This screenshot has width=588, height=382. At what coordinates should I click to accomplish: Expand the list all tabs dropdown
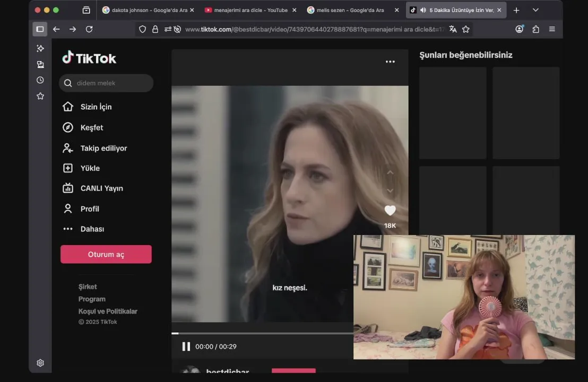[x=535, y=10]
